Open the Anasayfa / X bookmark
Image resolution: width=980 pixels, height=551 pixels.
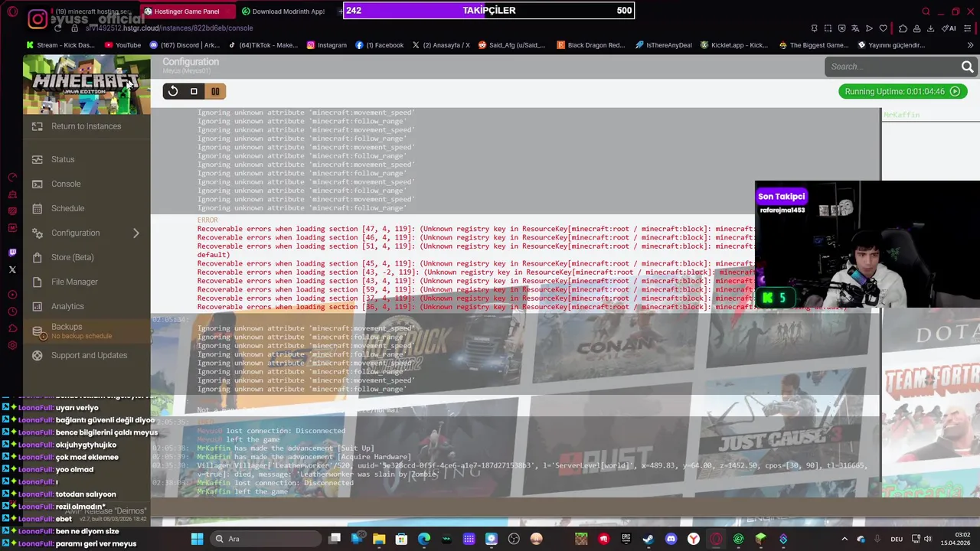tap(440, 45)
